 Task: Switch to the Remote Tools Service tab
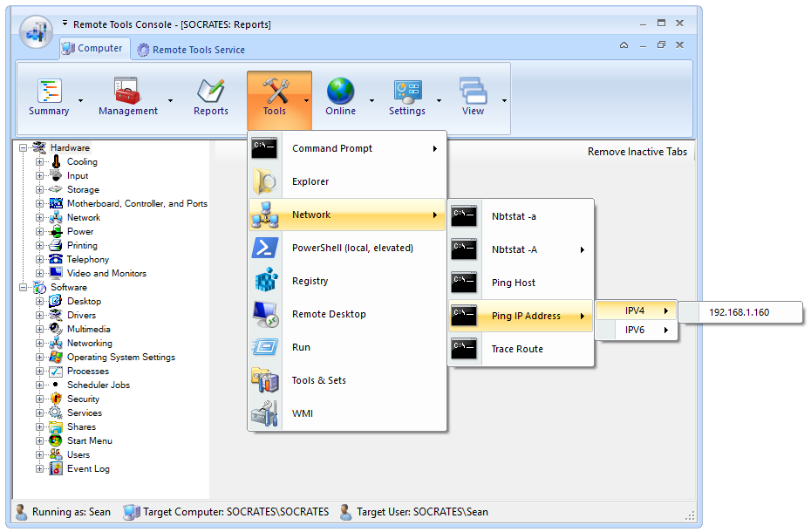[x=191, y=50]
